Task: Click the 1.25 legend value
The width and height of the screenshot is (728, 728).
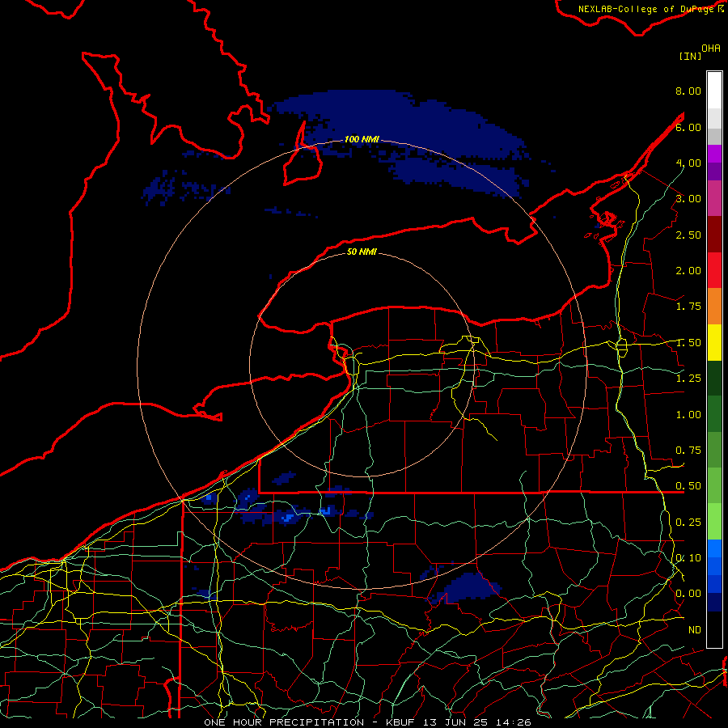Action: [x=688, y=379]
